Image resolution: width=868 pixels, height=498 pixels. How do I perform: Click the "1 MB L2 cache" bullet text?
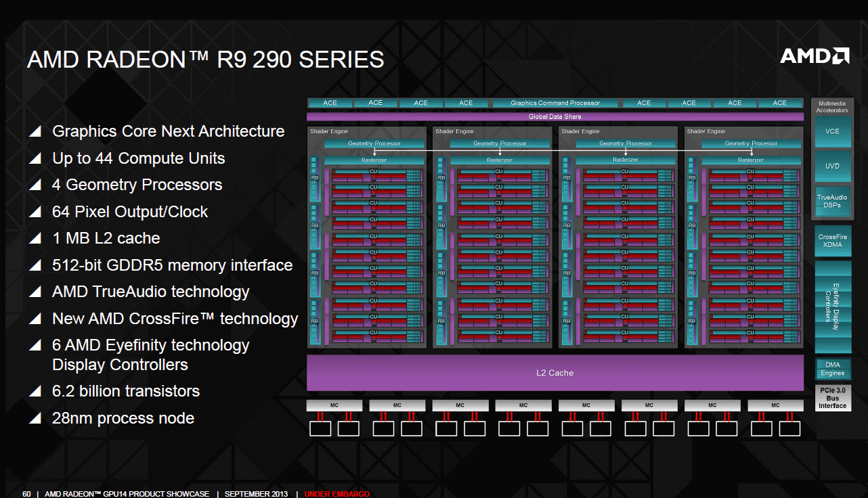tap(106, 238)
